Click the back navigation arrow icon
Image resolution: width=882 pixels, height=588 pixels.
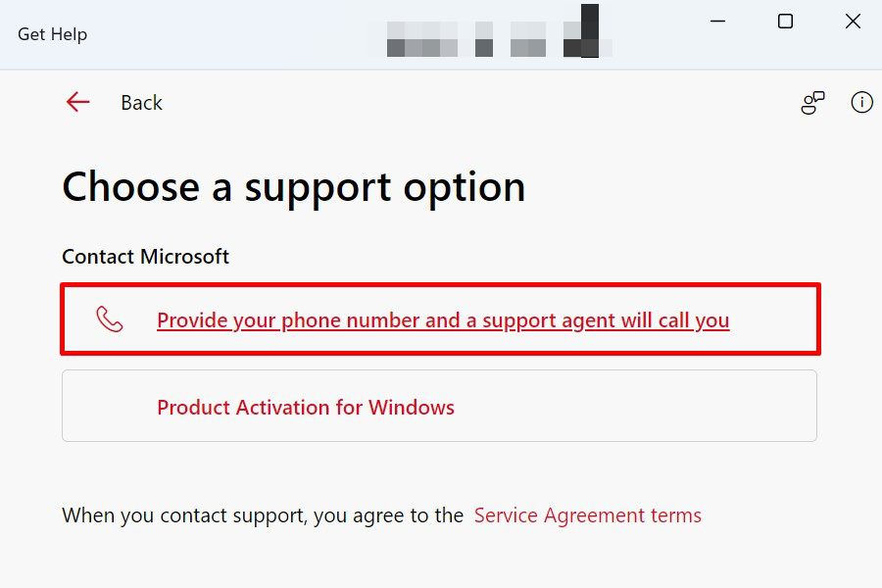77,102
